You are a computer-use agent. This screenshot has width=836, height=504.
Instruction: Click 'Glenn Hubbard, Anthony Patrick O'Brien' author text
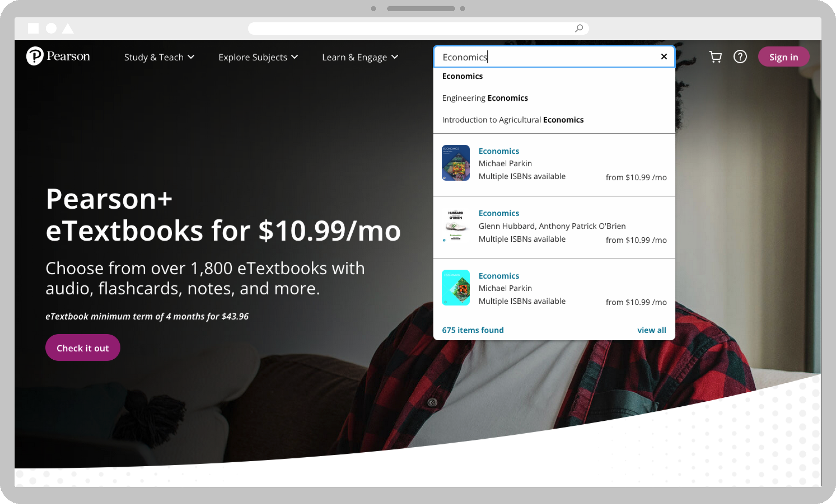[552, 226]
